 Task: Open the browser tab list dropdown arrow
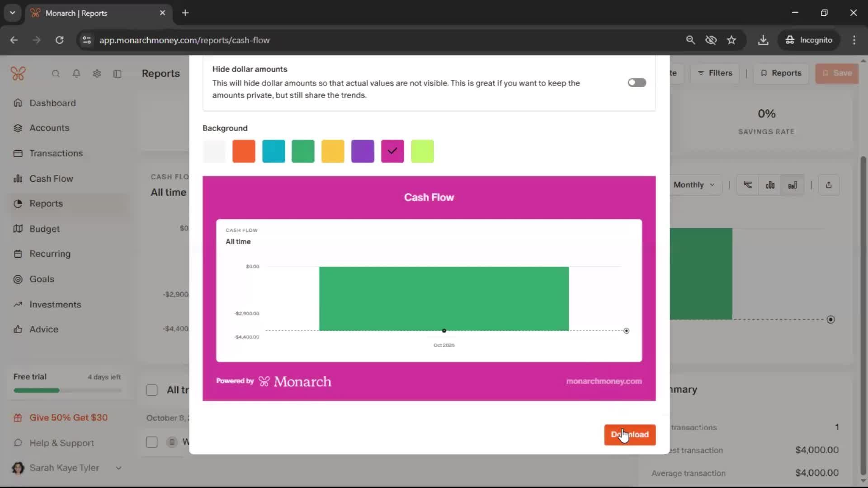12,13
